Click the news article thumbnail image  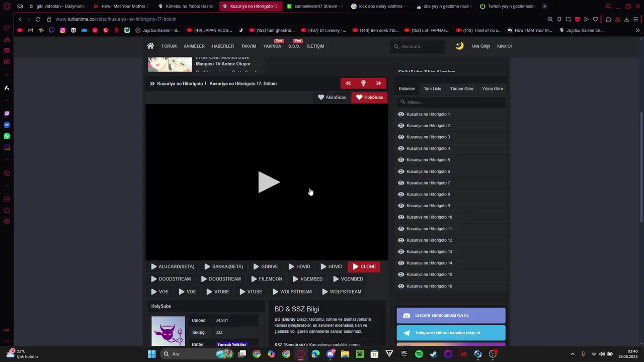[x=170, y=64]
